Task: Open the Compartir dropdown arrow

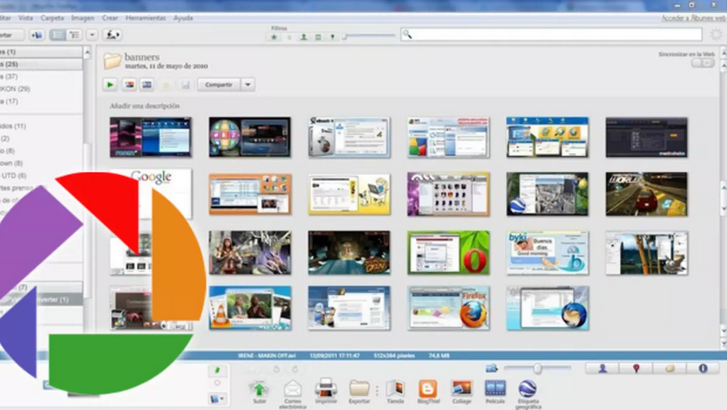Action: [248, 85]
